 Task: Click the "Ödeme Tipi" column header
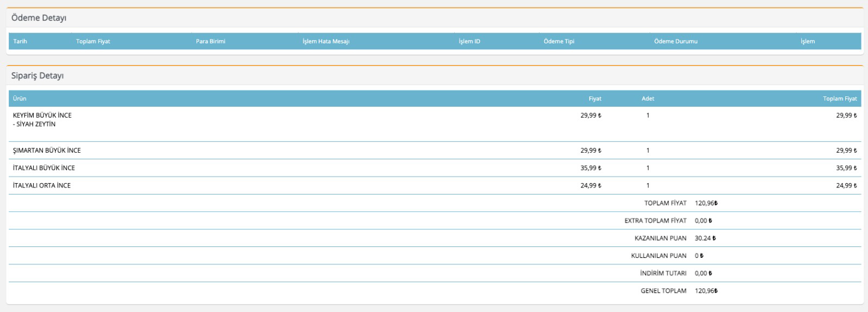pyautogui.click(x=559, y=41)
